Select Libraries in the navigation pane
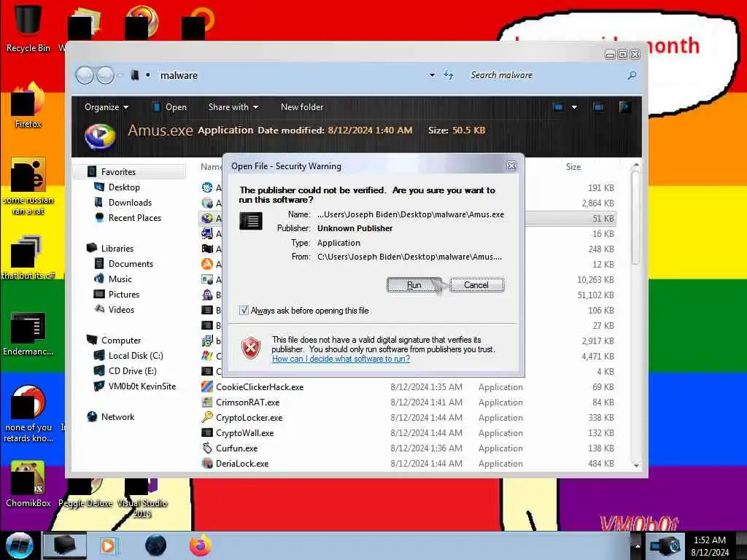The width and height of the screenshot is (747, 560). click(117, 249)
